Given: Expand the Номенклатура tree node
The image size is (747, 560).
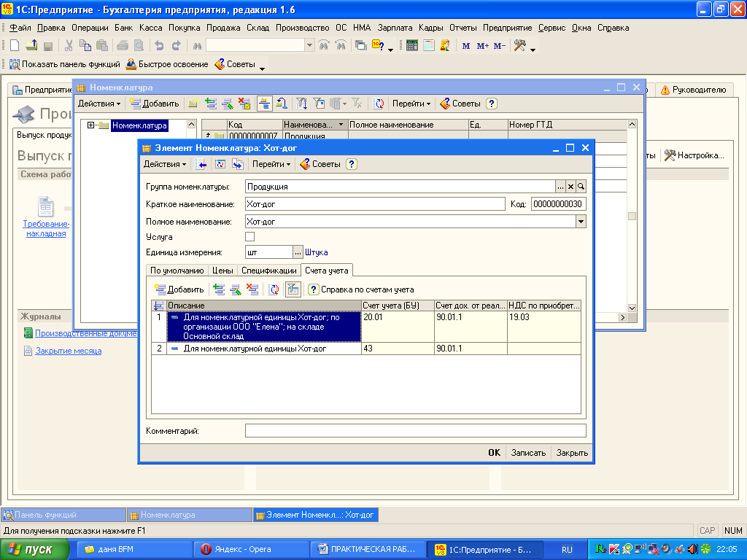Looking at the screenshot, I should tap(90, 125).
